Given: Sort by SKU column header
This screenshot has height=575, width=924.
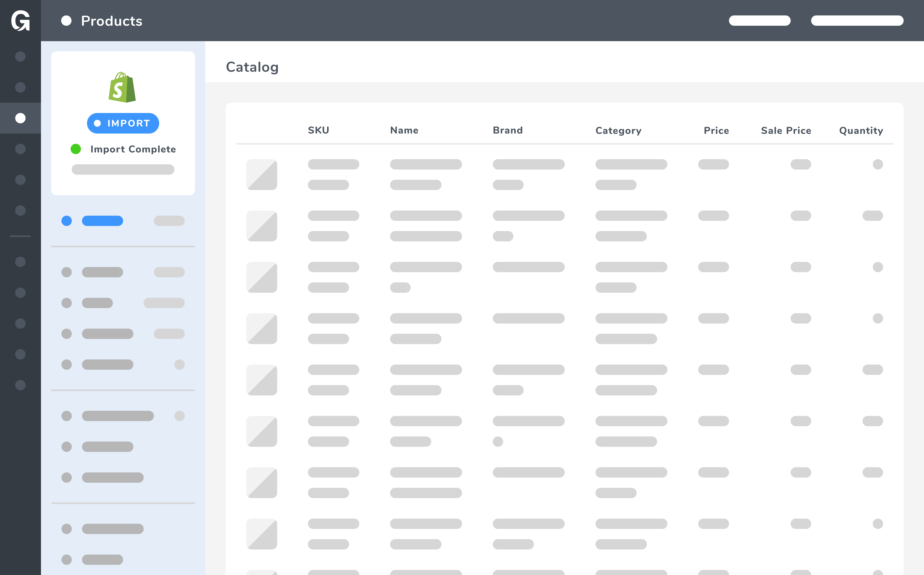Looking at the screenshot, I should 318,131.
